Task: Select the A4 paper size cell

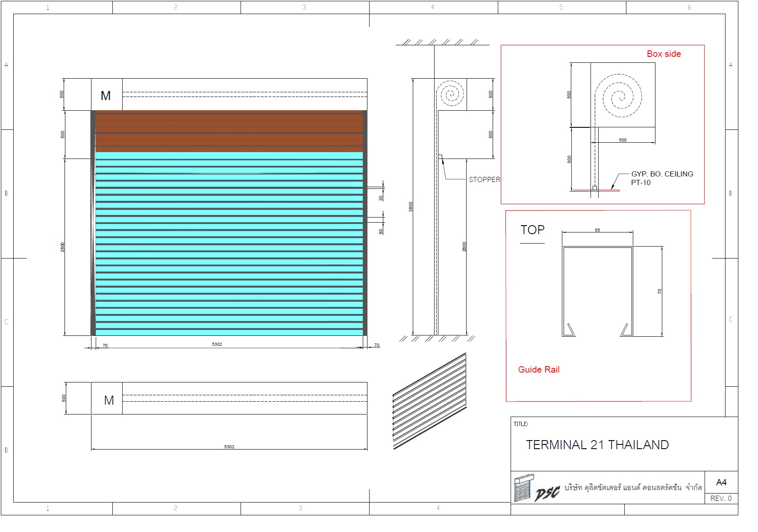Action: [721, 482]
